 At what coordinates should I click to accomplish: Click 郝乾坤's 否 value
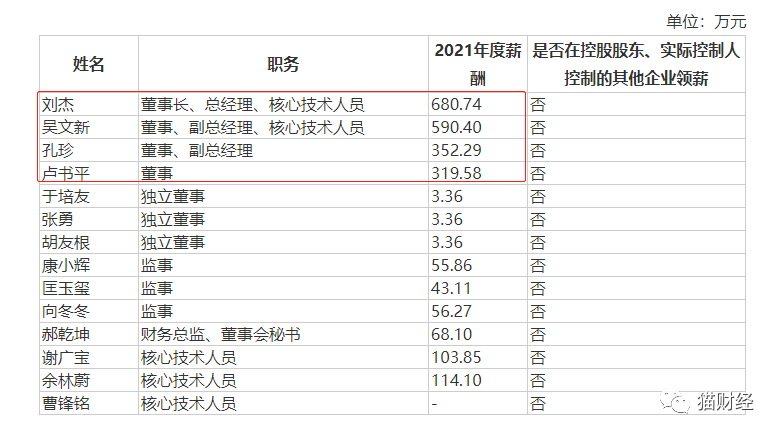(538, 335)
